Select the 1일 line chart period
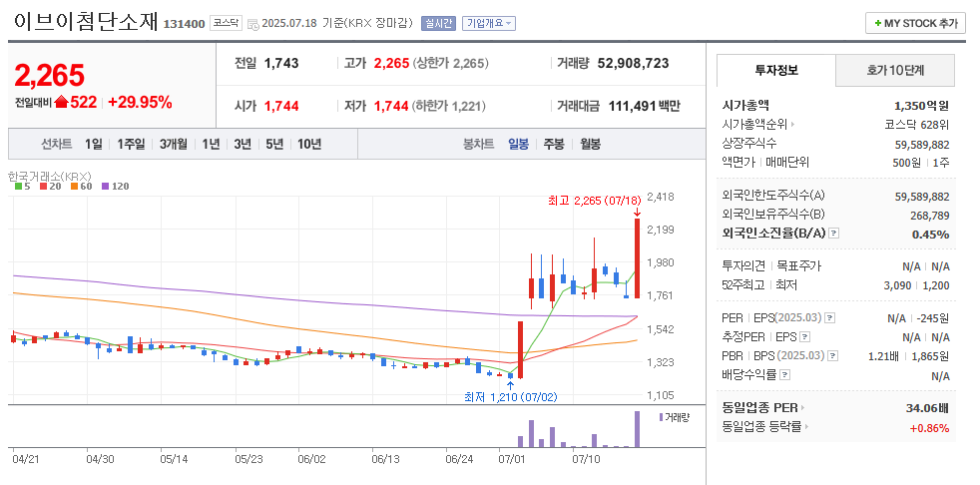This screenshot has height=485, width=980. [x=94, y=145]
